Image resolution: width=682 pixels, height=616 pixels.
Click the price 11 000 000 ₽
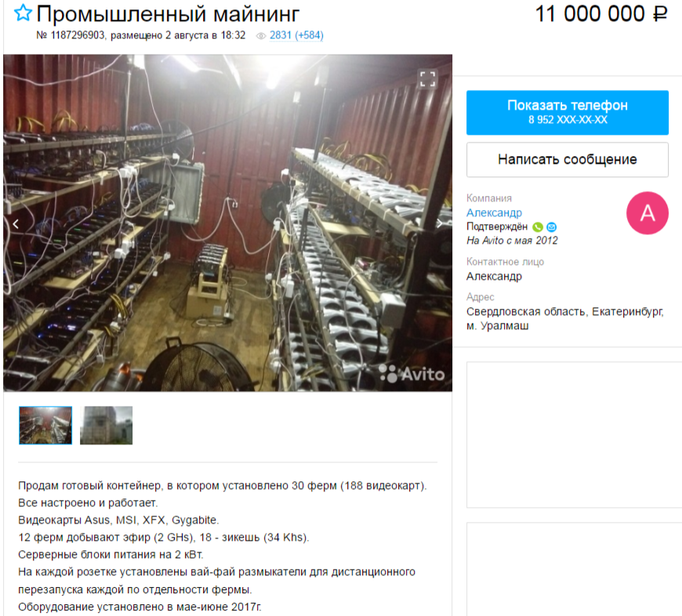pos(601,14)
